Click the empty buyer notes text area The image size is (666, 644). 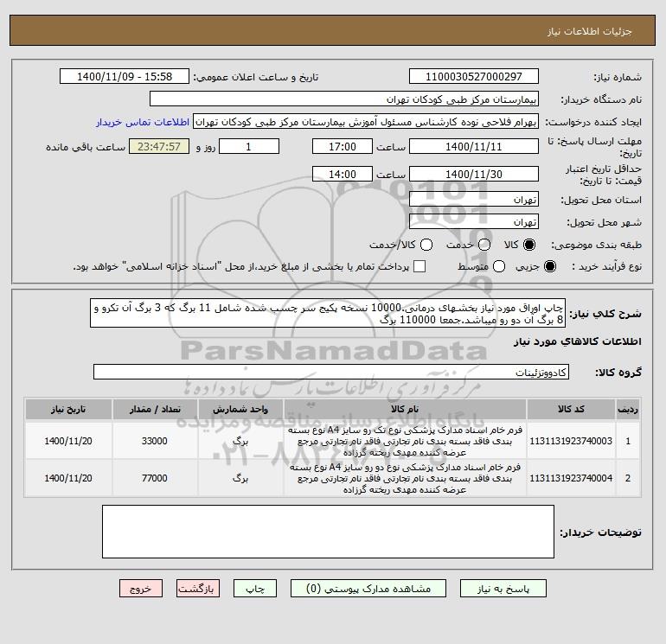point(328,532)
